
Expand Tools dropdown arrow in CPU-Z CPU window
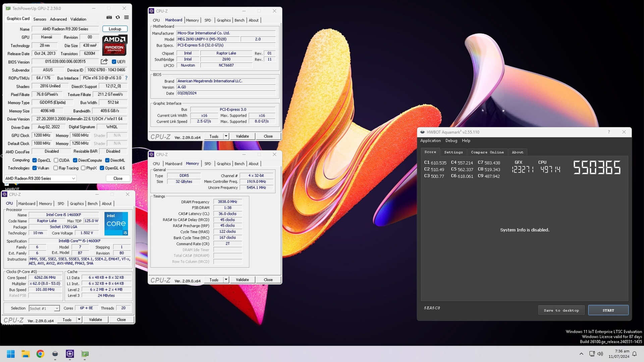tap(79, 319)
